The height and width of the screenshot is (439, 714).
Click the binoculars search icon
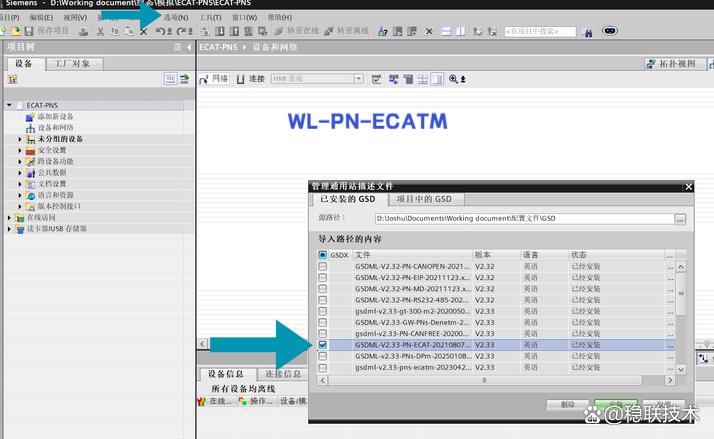point(587,32)
